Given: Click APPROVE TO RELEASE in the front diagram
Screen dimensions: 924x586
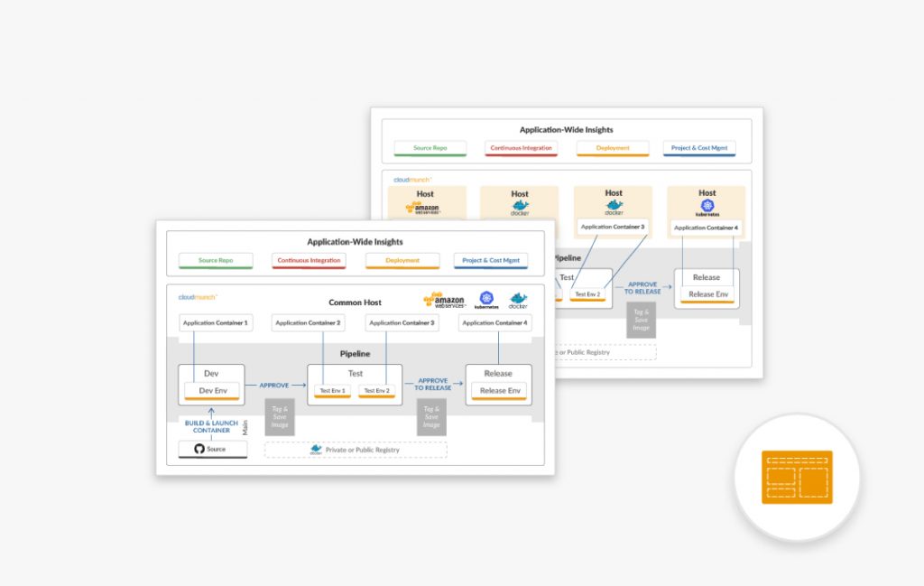Looking at the screenshot, I should click(x=433, y=385).
